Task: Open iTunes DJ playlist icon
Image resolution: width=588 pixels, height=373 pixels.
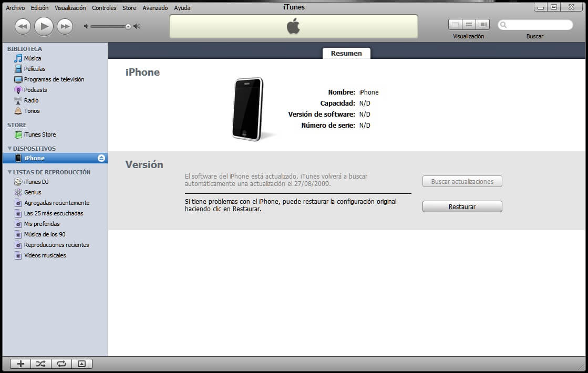Action: [x=18, y=182]
